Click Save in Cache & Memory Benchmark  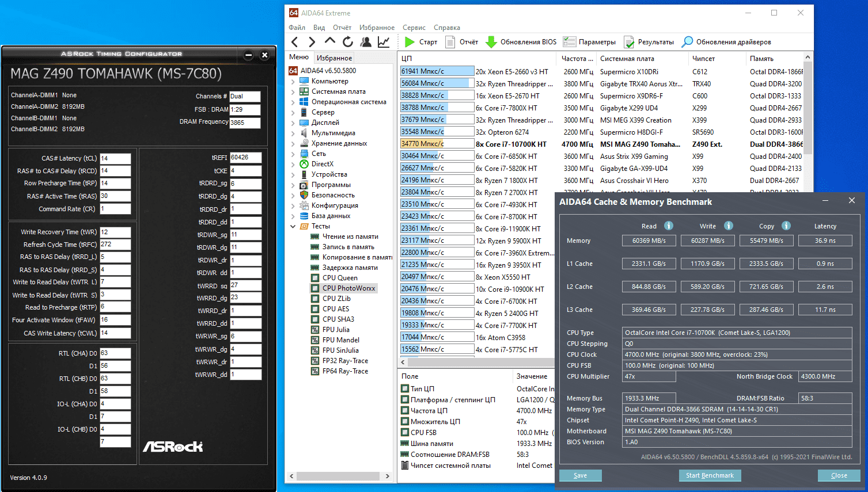[581, 475]
